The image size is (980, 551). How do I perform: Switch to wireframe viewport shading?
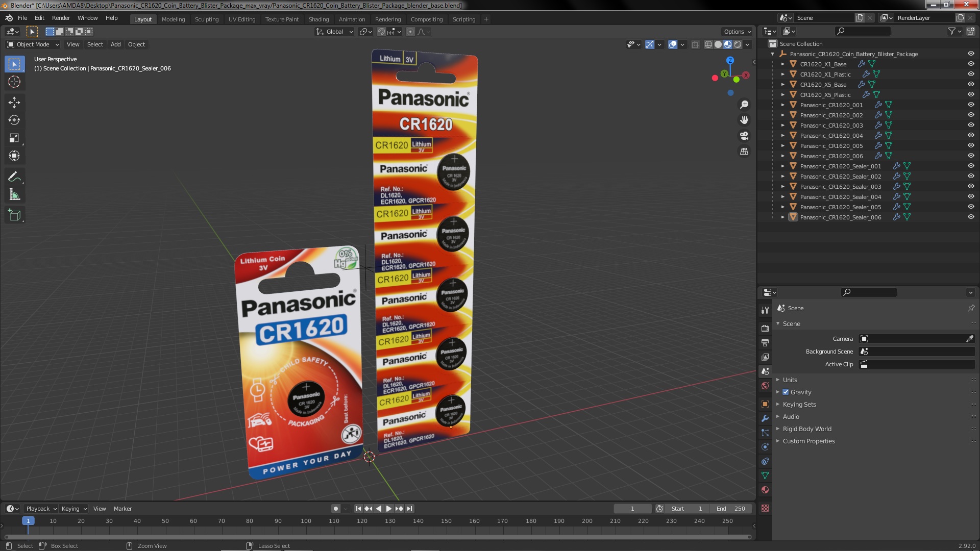click(708, 44)
